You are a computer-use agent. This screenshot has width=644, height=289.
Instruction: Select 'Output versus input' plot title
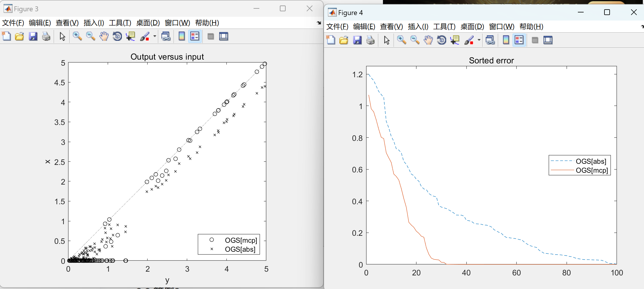pos(167,57)
